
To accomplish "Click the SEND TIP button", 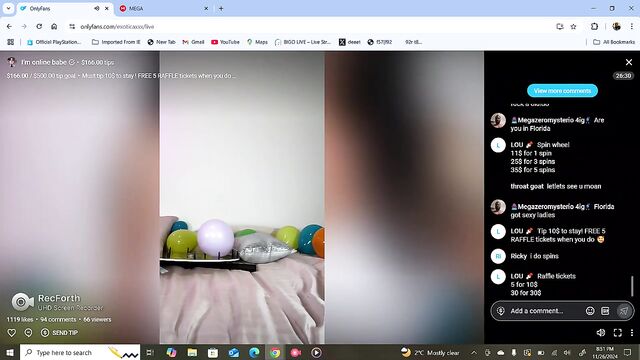I will coord(60,333).
